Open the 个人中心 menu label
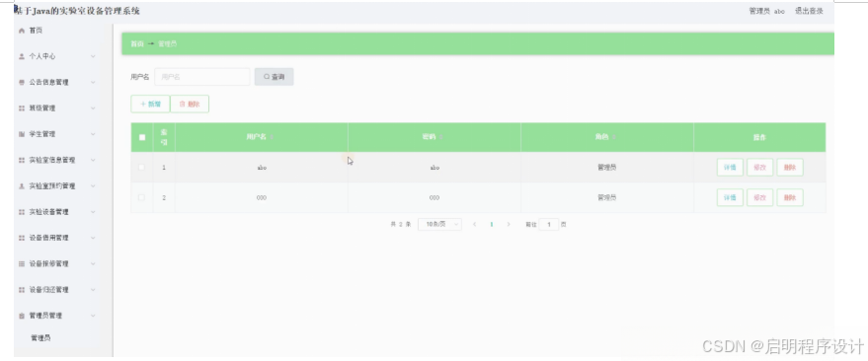This screenshot has width=868, height=361. click(x=42, y=56)
